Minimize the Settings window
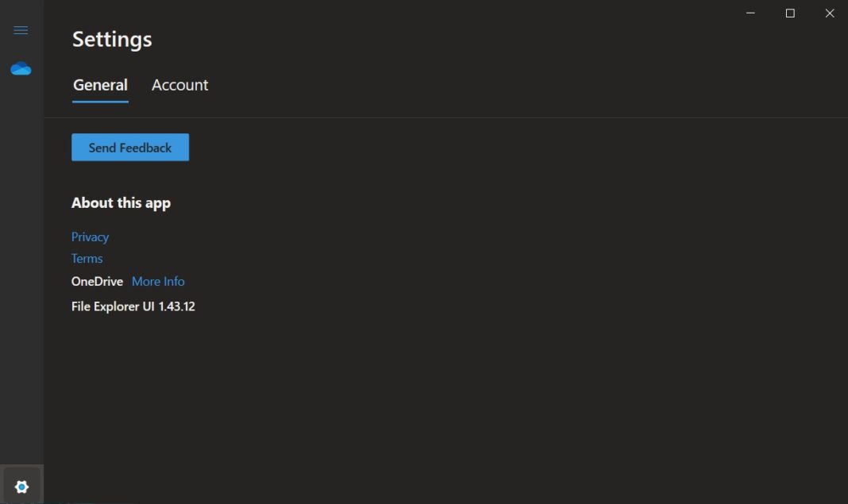 coord(750,13)
